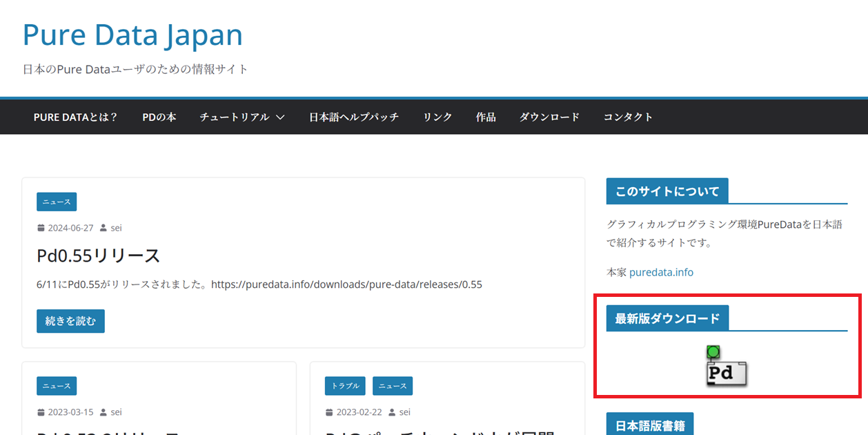Open the PURE DATAとは? menu item

click(x=75, y=117)
